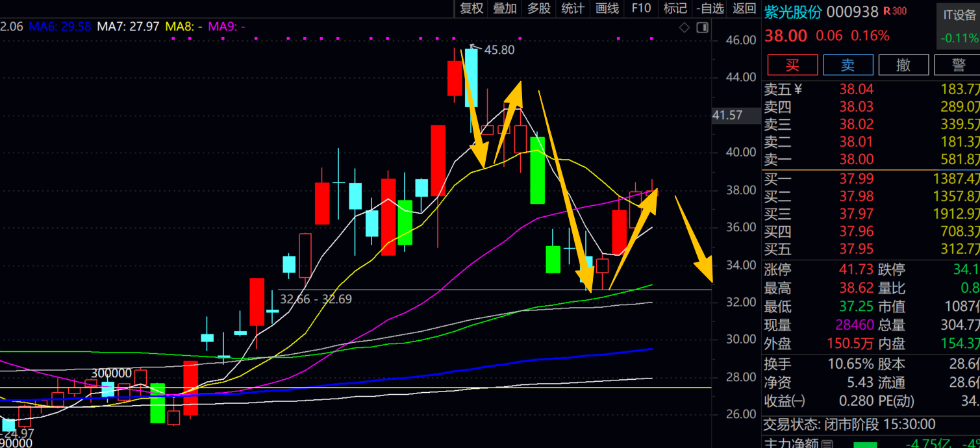Open the 统计 statistics tool
Viewport: 980px width, 448px height.
(573, 8)
